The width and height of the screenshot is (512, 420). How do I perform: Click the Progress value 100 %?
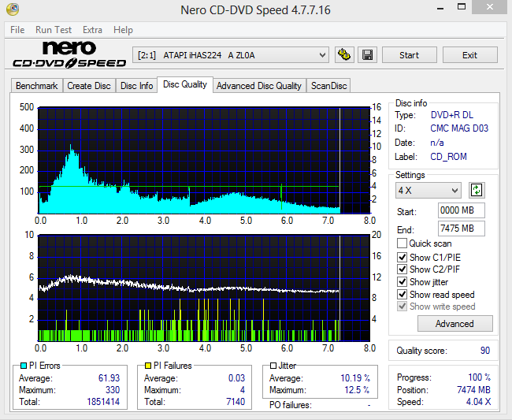coord(480,377)
